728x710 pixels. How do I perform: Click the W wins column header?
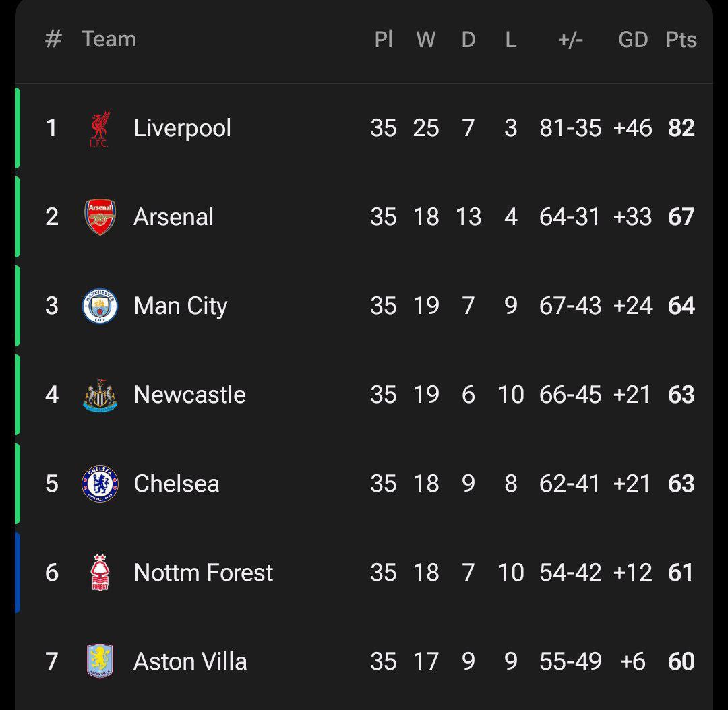click(425, 40)
